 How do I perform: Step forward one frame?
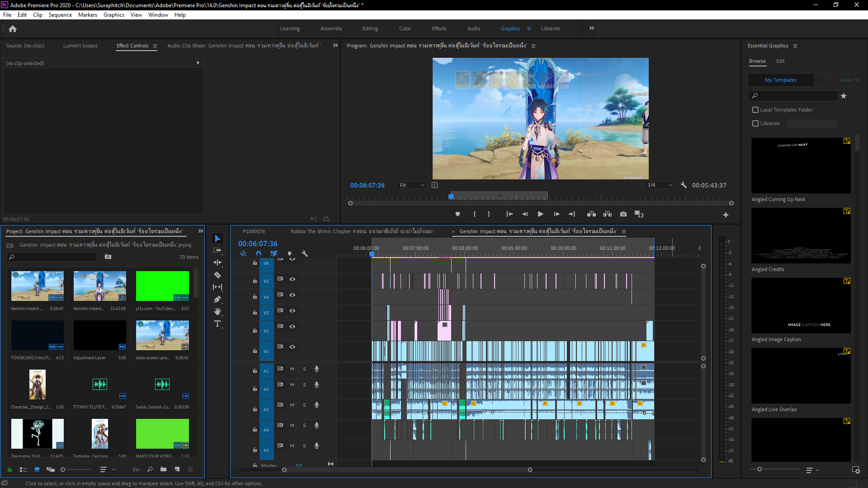click(557, 214)
